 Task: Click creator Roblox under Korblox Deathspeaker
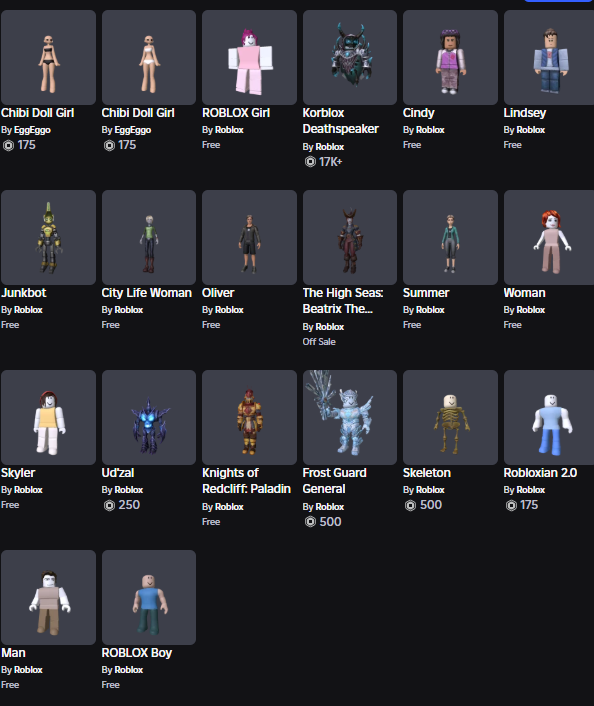pos(330,147)
